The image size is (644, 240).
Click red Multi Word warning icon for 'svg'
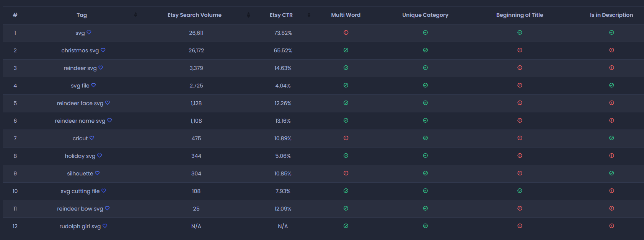pos(346,32)
